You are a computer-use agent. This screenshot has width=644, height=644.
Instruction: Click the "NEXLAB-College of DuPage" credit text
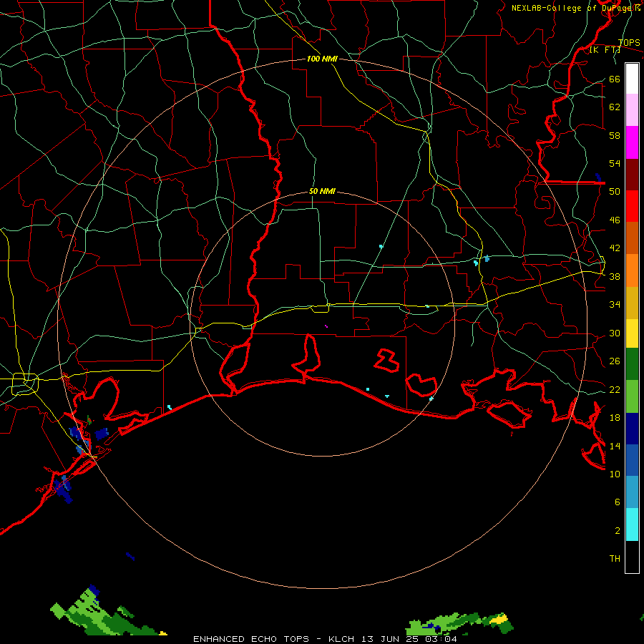tap(572, 8)
